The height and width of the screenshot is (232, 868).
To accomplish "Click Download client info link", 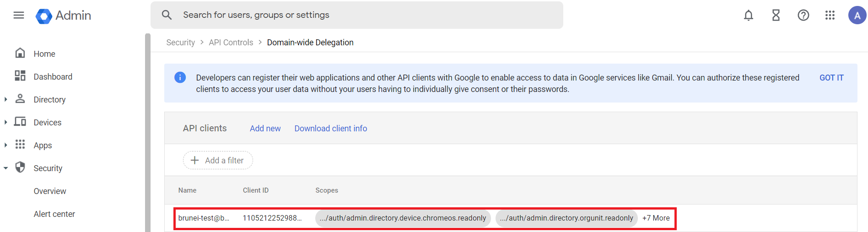I will point(331,129).
